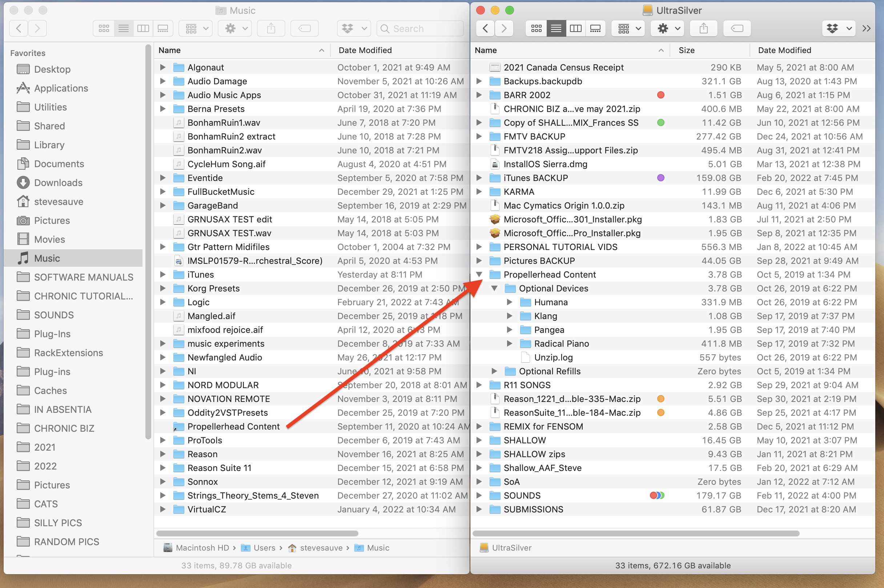Screen dimensions: 884x588
Task: Switch Music window to icon view
Action: 104,28
